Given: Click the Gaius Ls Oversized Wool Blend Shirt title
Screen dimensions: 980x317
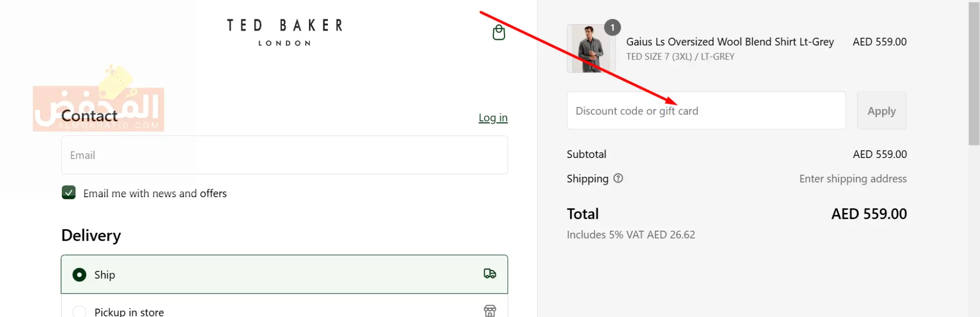Looking at the screenshot, I should [x=730, y=42].
